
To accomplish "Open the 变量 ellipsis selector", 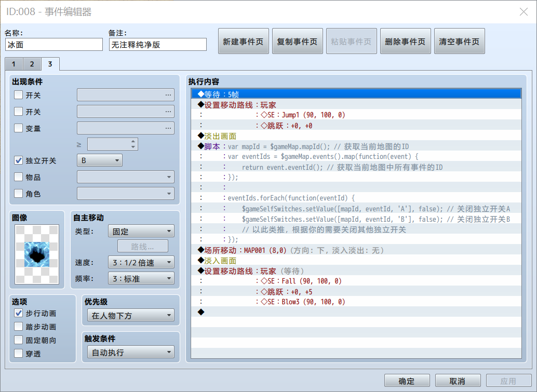I will coord(168,128).
